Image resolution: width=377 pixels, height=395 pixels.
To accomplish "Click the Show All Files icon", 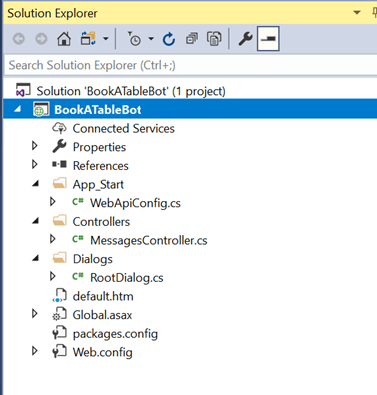I will click(x=214, y=39).
